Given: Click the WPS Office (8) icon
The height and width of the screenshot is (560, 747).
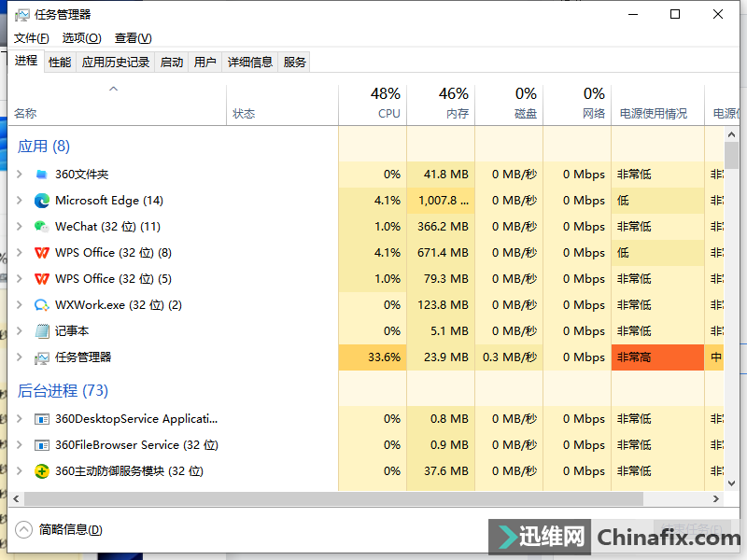Looking at the screenshot, I should [x=42, y=253].
